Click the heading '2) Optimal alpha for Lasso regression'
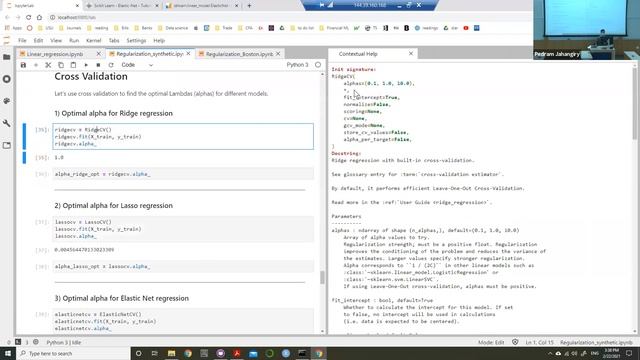This screenshot has width=640, height=360. 113,205
